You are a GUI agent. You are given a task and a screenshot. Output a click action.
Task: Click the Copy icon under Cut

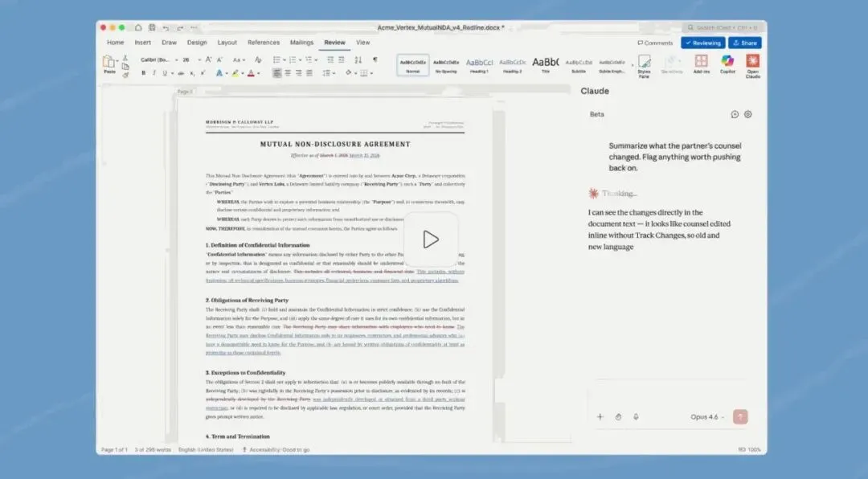point(125,67)
